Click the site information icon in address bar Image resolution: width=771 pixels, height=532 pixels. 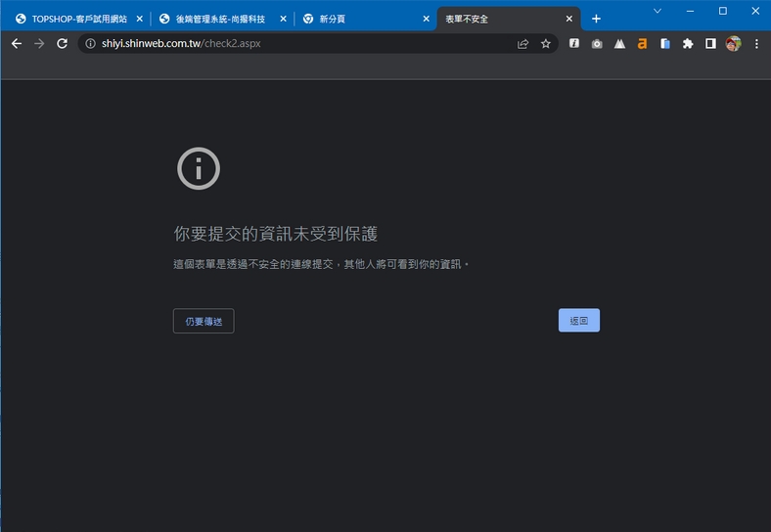point(90,44)
